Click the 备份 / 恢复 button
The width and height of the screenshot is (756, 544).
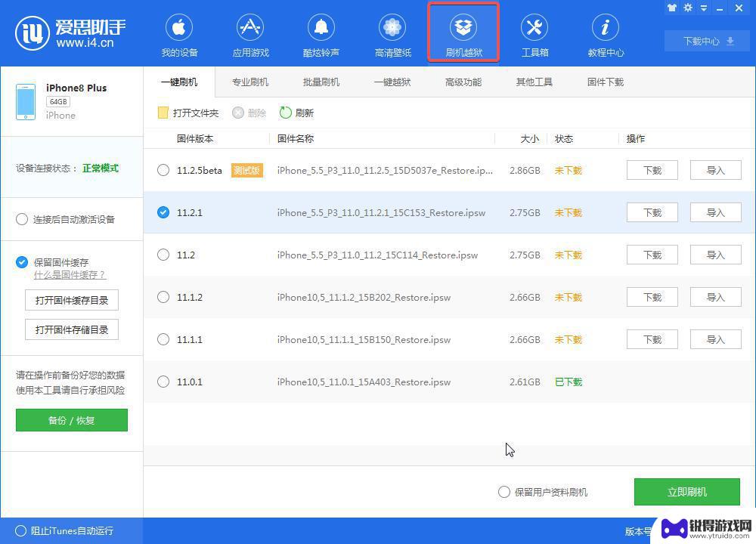71,420
